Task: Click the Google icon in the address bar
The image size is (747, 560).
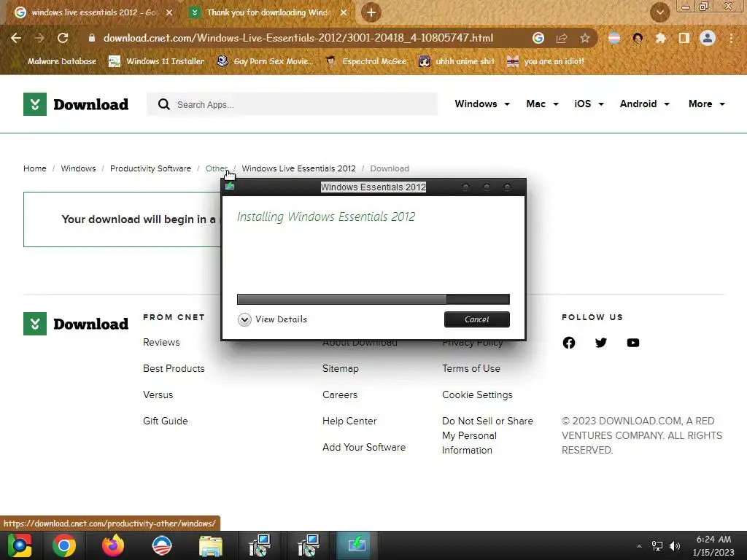Action: [x=538, y=38]
